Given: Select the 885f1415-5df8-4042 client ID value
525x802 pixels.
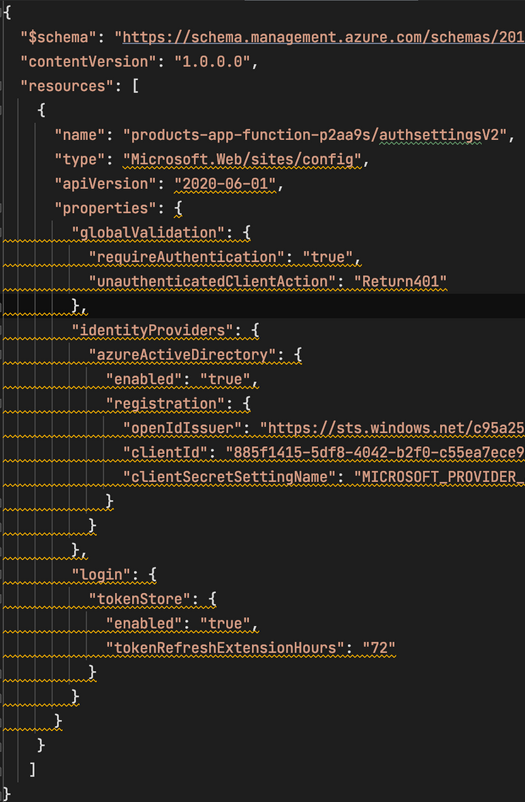Looking at the screenshot, I should point(375,453).
